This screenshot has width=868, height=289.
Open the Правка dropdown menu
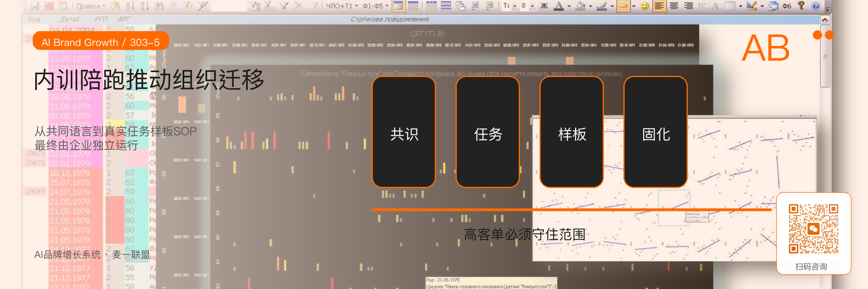91,6
